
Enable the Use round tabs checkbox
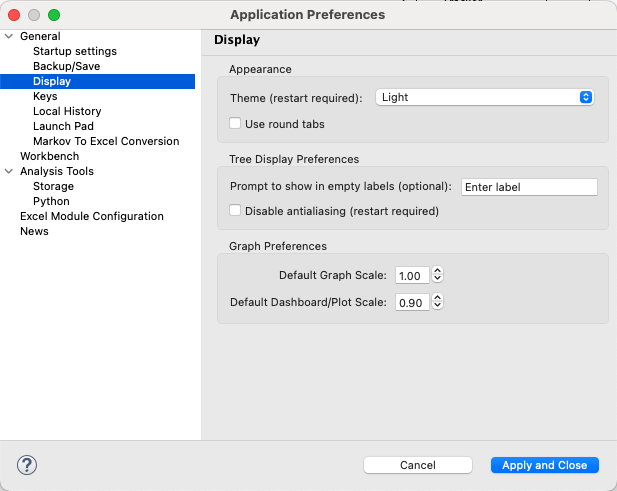coord(235,124)
